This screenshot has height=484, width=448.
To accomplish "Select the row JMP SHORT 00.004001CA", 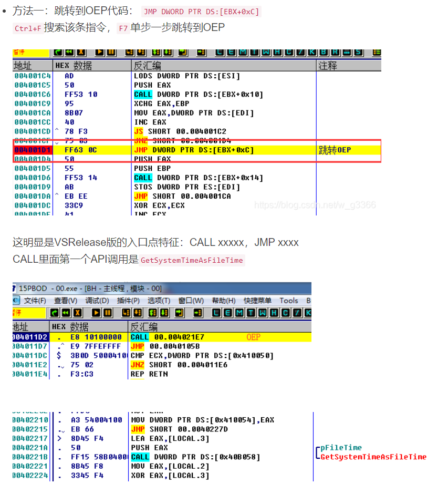I will 197,197.
